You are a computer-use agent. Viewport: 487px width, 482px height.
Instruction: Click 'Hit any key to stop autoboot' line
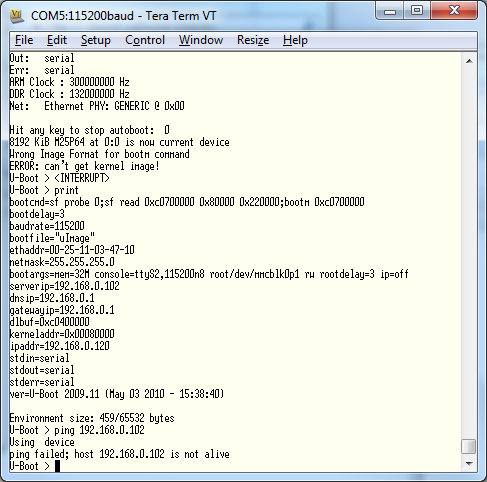[x=90, y=130]
